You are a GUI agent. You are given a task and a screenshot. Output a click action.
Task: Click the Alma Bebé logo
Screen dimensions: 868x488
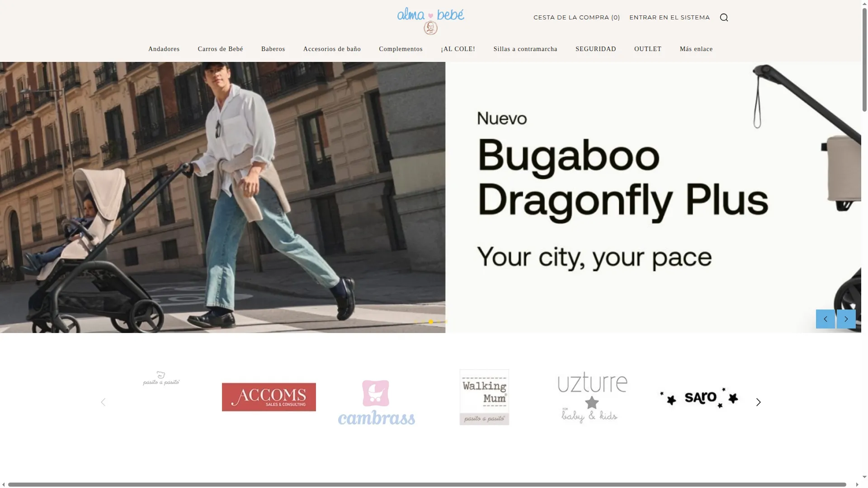click(x=430, y=21)
